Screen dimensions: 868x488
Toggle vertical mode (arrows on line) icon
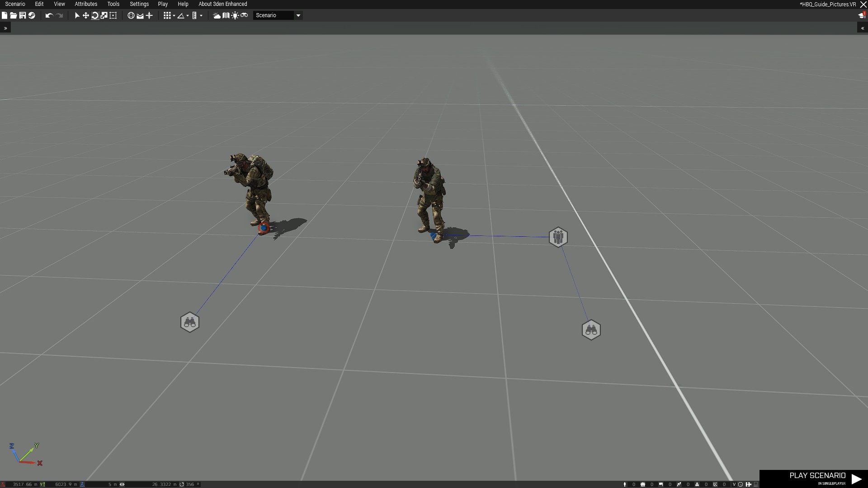click(x=149, y=15)
